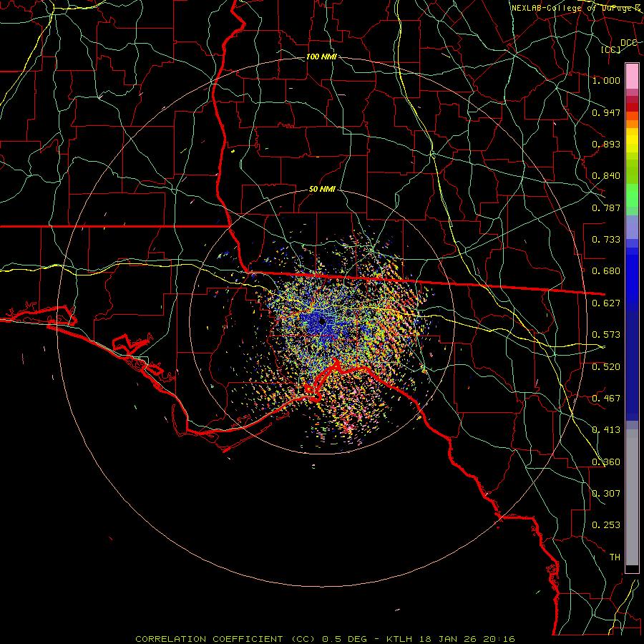The width and height of the screenshot is (644, 644).
Task: Click the 0.840 color scale value
Action: [606, 176]
